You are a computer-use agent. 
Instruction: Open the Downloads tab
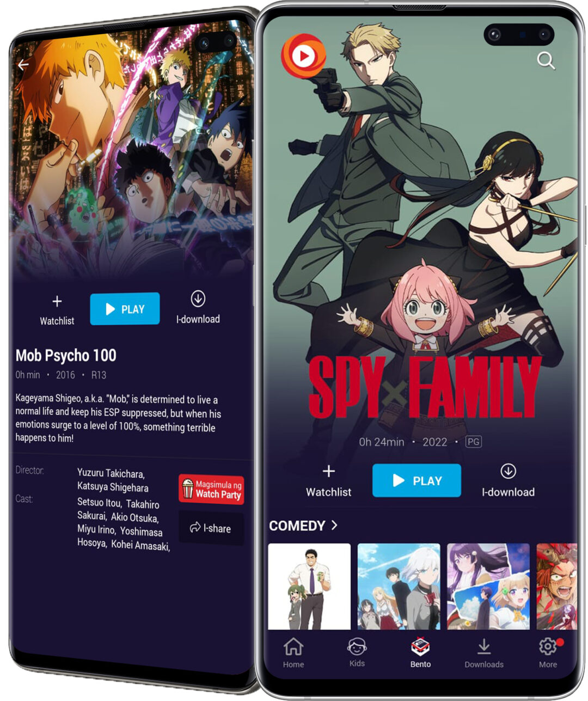tap(484, 653)
